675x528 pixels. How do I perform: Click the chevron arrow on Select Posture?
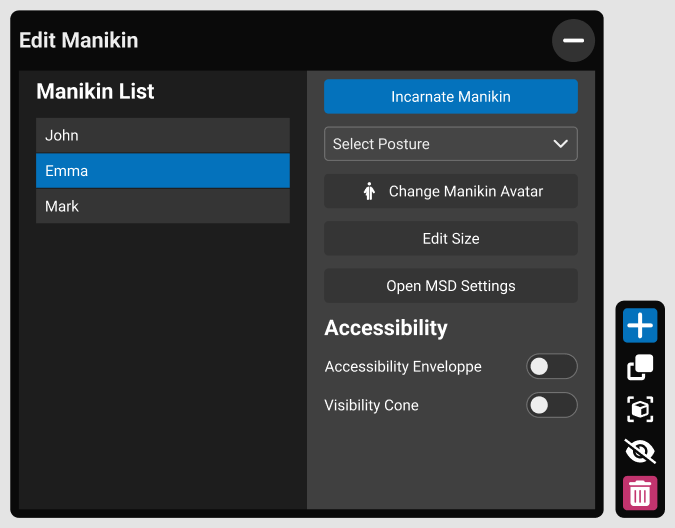point(561,144)
